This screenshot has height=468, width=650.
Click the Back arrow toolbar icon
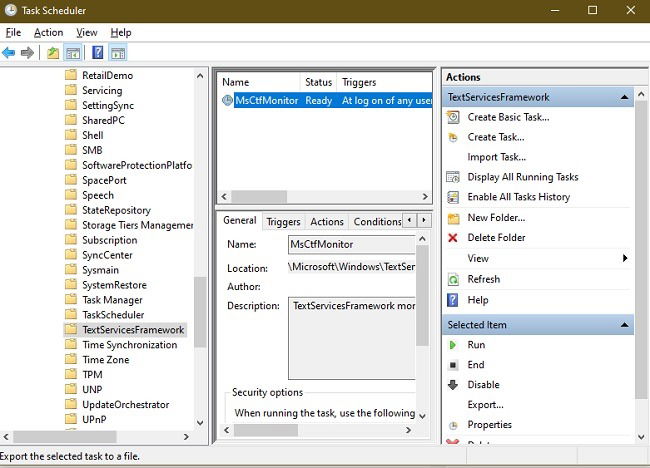pos(9,53)
